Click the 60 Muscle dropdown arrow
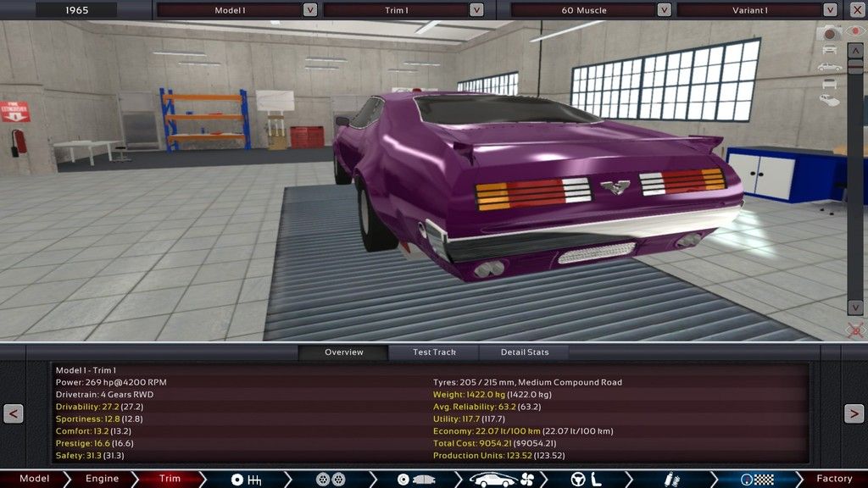This screenshot has width=868, height=488. 664,10
